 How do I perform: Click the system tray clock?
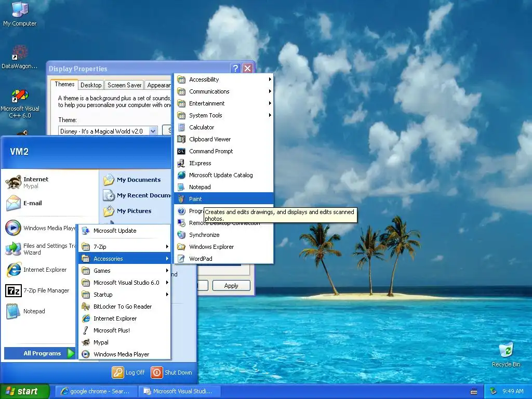click(x=513, y=391)
